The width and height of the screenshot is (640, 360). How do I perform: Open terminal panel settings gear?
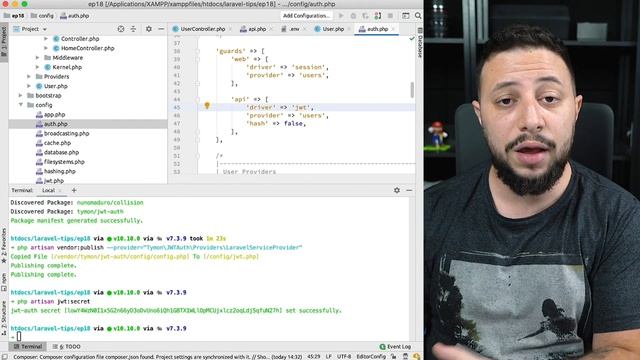(x=397, y=190)
